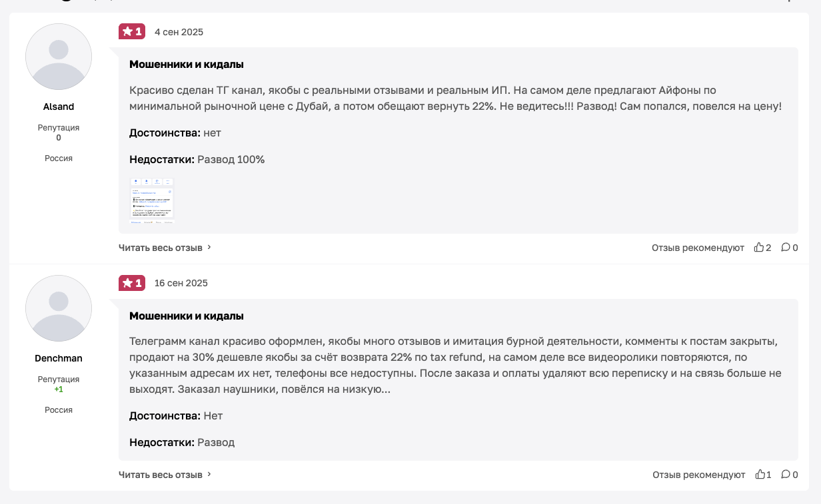The width and height of the screenshot is (821, 504).
Task: Open Denchman's review title 'Мошенники и кидалы'
Action: 187,316
